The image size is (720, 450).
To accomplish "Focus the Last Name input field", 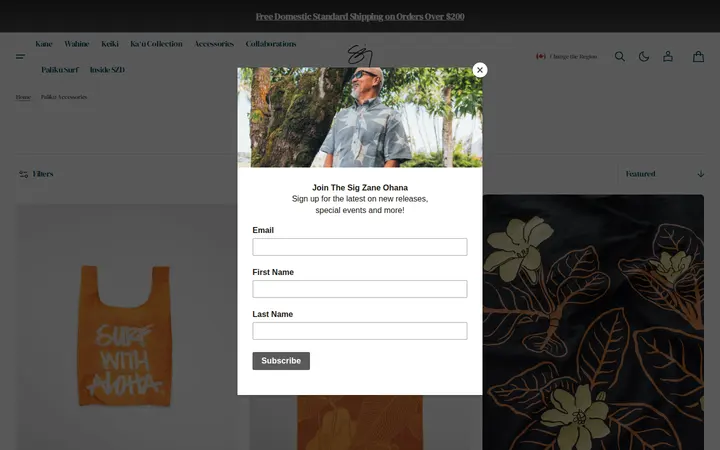I will [x=360, y=331].
